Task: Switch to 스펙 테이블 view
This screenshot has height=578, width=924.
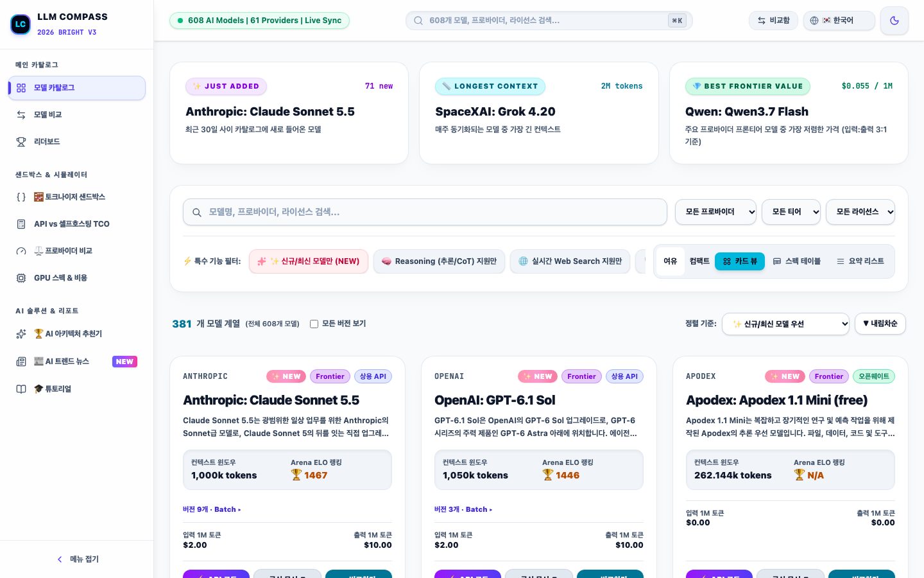Action: [796, 261]
